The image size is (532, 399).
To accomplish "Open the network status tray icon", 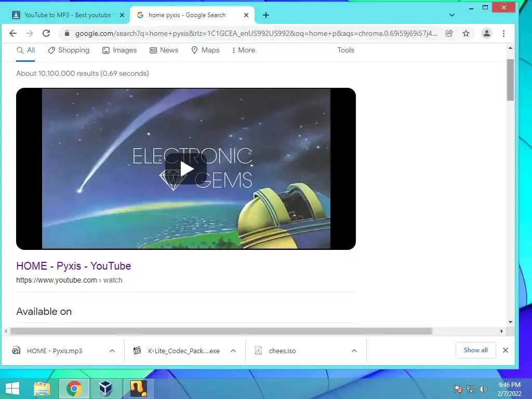I will (471, 389).
